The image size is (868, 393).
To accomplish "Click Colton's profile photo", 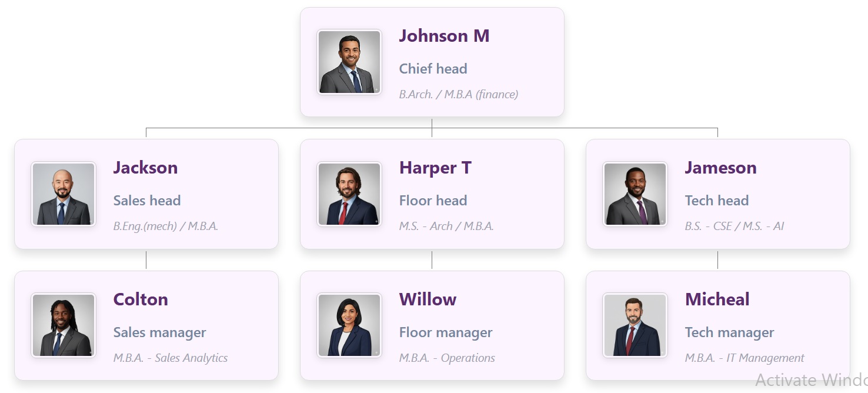I will click(64, 326).
